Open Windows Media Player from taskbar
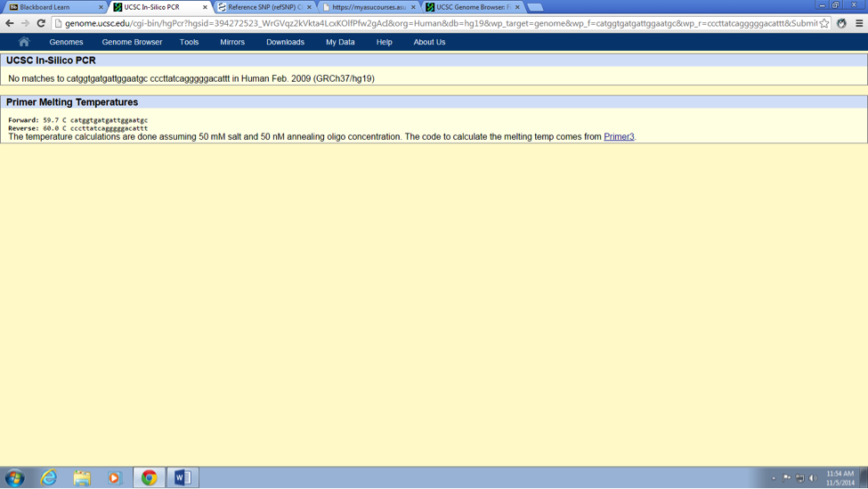Image resolution: width=868 pixels, height=489 pixels. [x=115, y=478]
